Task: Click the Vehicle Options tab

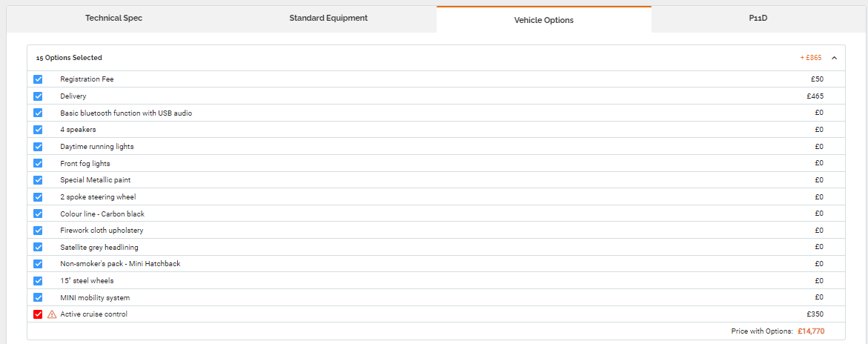Action: (x=543, y=20)
